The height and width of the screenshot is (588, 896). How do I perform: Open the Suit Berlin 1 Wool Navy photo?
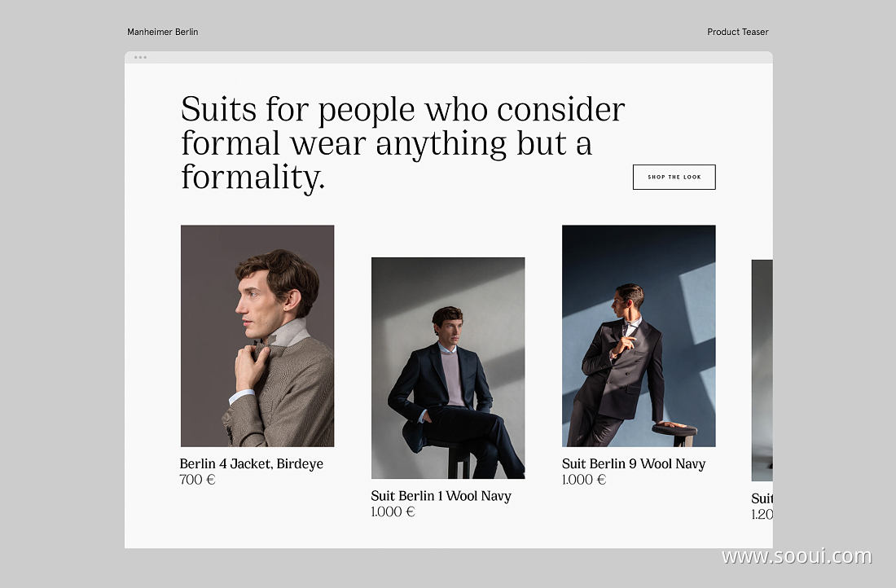(448, 368)
